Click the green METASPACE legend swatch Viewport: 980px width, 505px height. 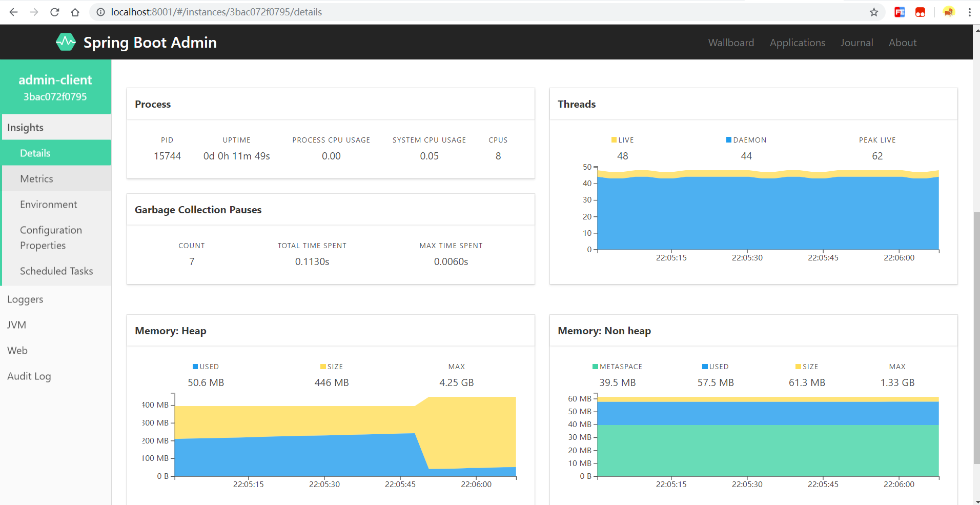click(595, 367)
